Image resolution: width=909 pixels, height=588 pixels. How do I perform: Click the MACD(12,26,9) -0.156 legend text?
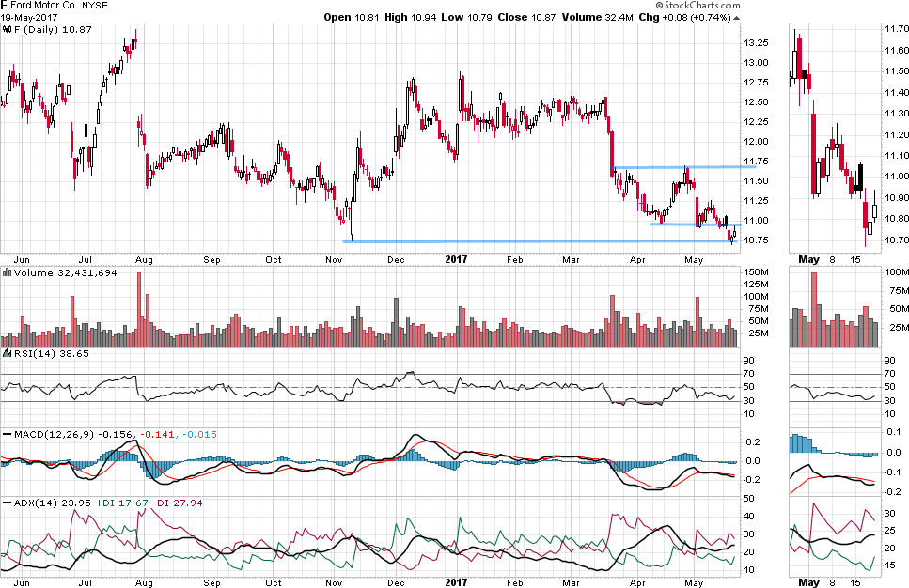pos(73,434)
